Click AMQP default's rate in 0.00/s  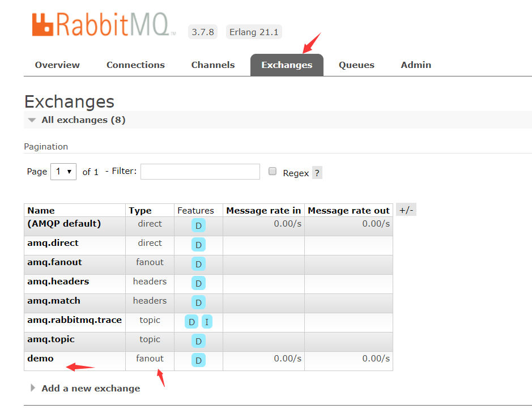pos(288,224)
